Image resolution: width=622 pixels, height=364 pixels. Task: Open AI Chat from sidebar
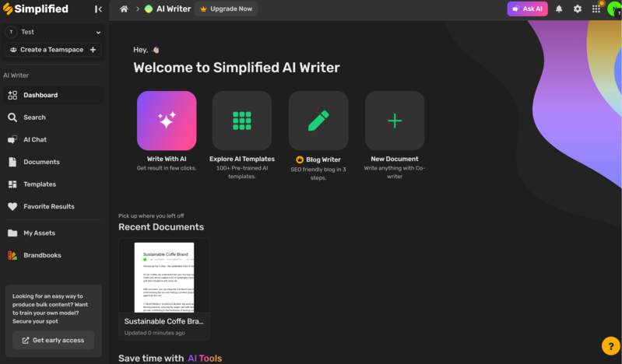[x=35, y=140]
